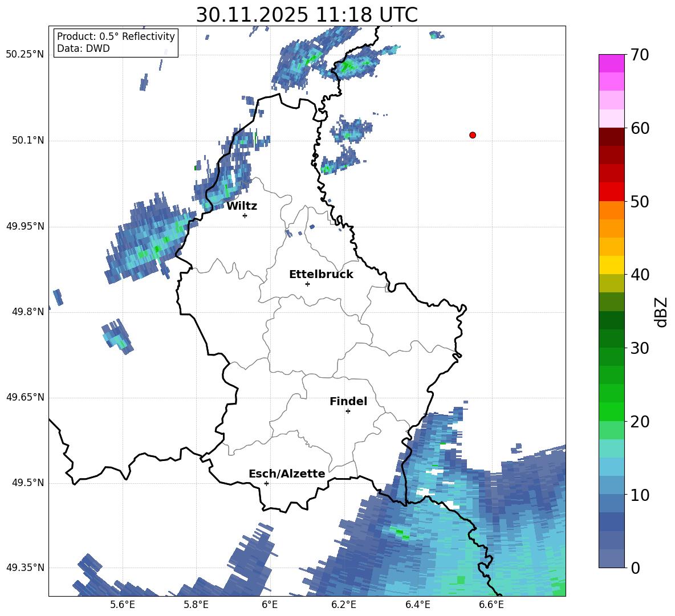Click the 6.6°E longitude label
The image size is (675, 616).
coord(491,605)
